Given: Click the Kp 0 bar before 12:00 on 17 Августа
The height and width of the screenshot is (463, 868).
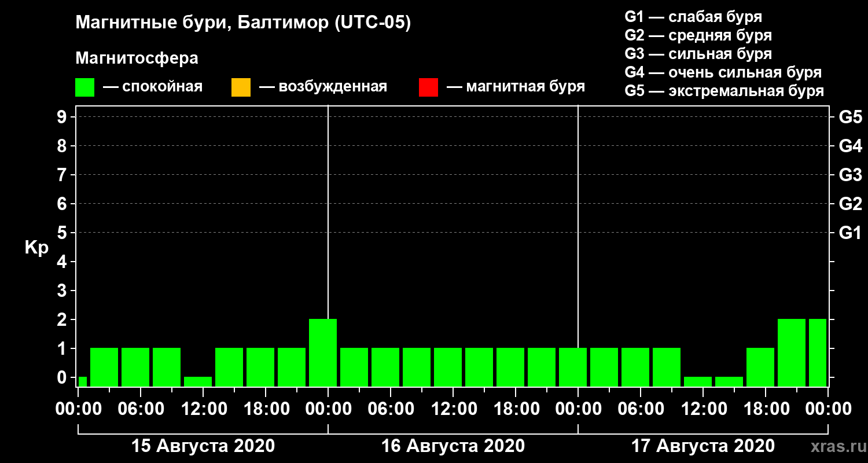Looking at the screenshot, I should 698,381.
